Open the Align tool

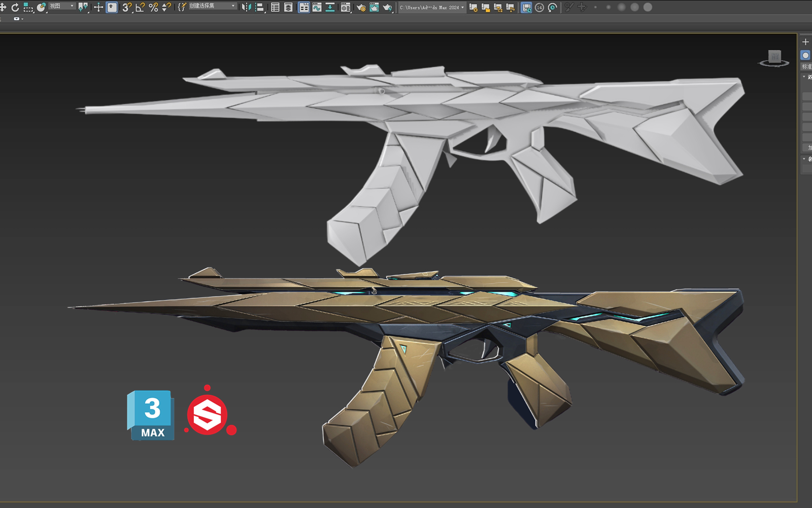tap(259, 7)
